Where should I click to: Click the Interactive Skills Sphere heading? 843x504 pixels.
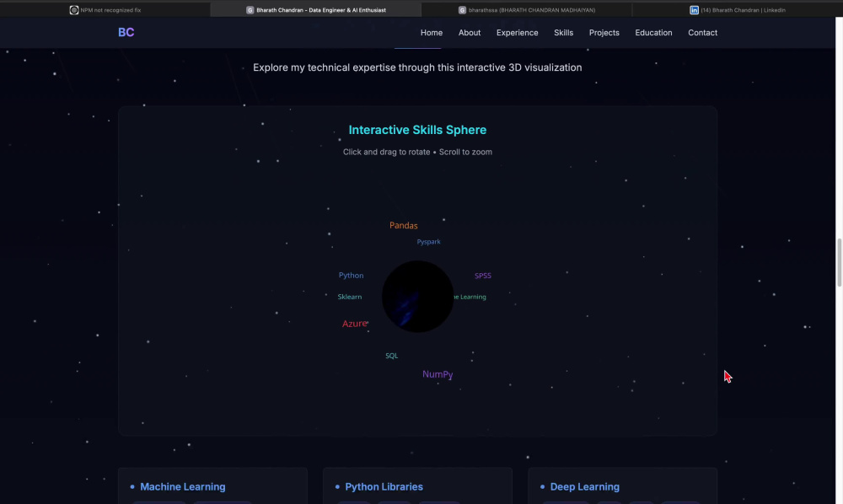click(417, 130)
